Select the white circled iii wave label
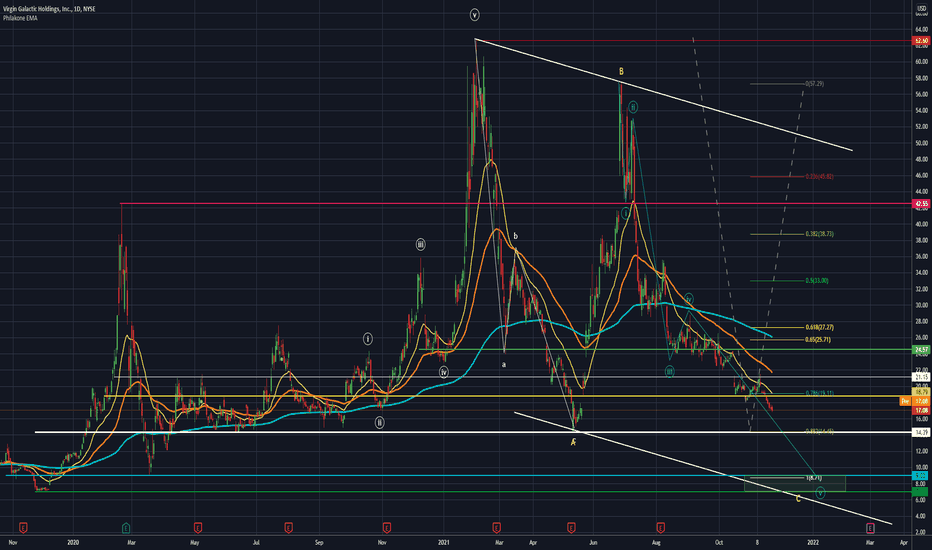The image size is (932, 550). click(x=420, y=244)
